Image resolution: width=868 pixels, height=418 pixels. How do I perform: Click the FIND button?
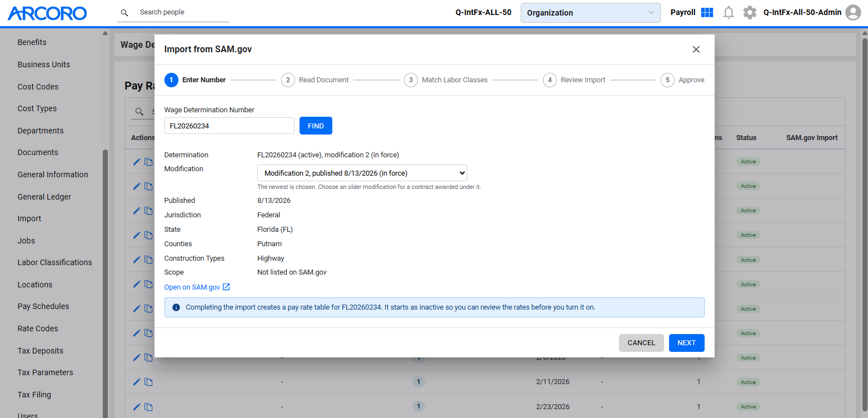[x=316, y=126]
